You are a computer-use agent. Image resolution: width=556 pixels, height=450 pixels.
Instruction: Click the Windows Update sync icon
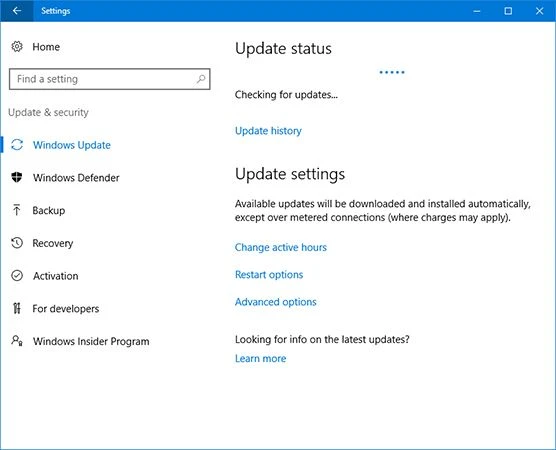pos(17,145)
